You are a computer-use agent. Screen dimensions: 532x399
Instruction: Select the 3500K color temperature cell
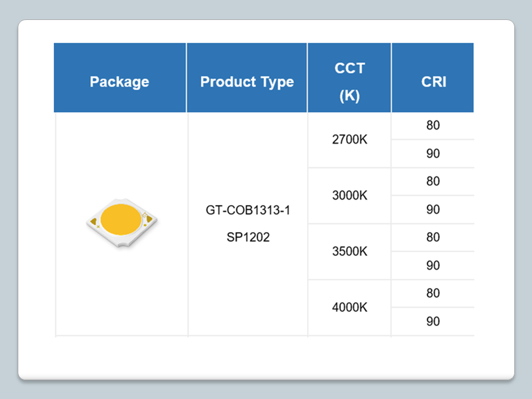350,252
